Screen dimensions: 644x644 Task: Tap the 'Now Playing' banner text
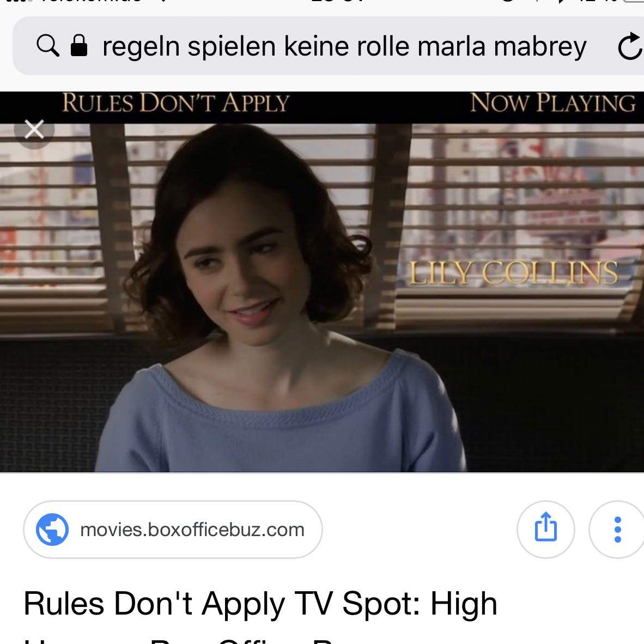(553, 102)
